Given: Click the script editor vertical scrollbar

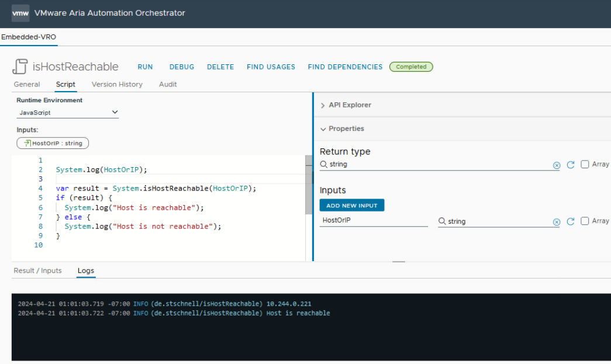Looking at the screenshot, I should 309,185.
